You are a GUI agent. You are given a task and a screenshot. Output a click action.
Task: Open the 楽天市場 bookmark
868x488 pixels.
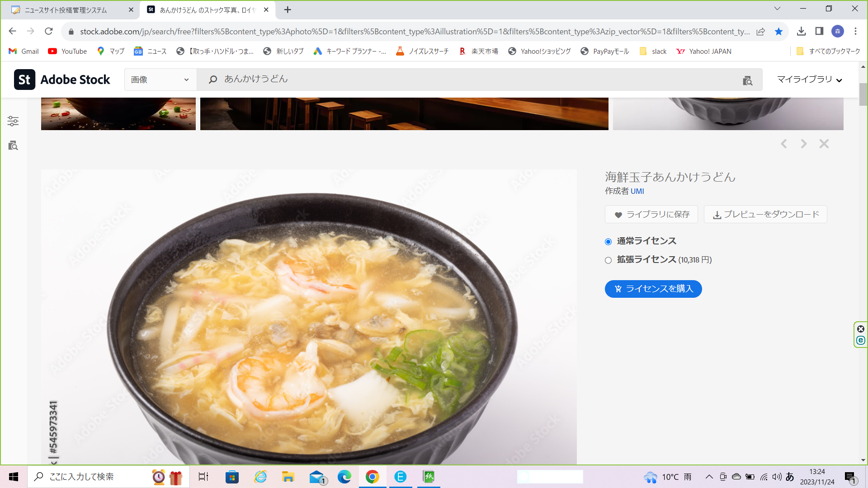click(x=479, y=52)
